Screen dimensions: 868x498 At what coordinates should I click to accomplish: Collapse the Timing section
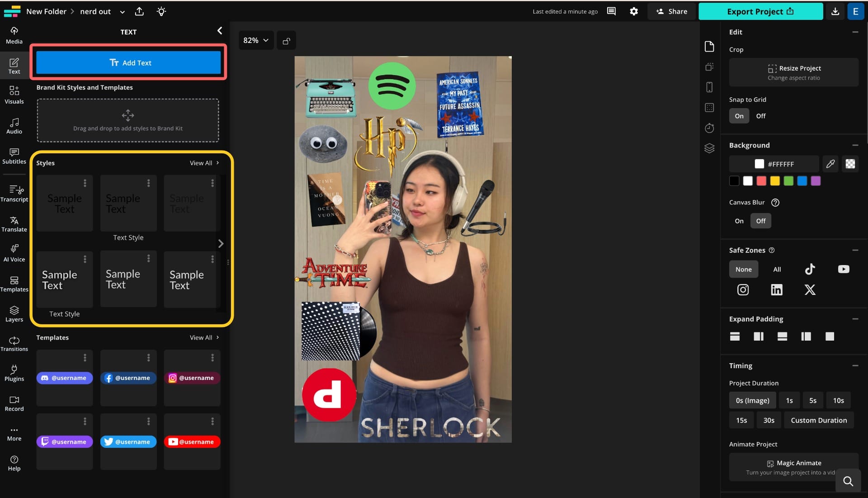855,365
